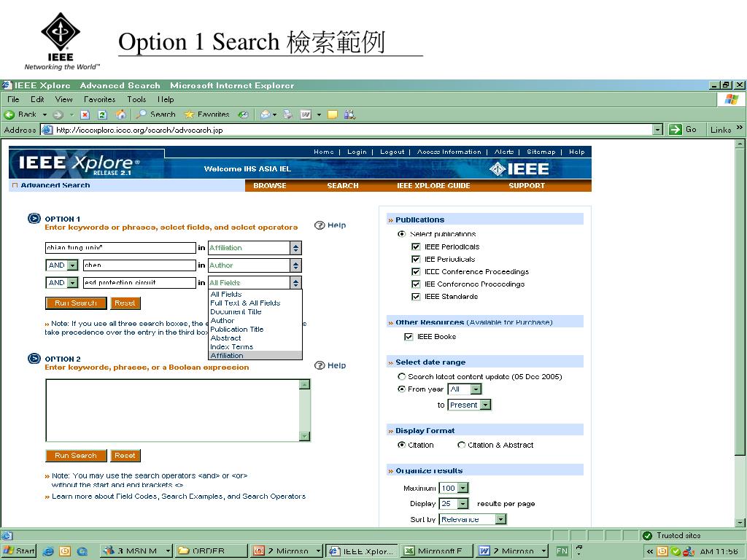Click the Edit with Word toolbar icon
This screenshot has width=747, height=560.
point(306,114)
